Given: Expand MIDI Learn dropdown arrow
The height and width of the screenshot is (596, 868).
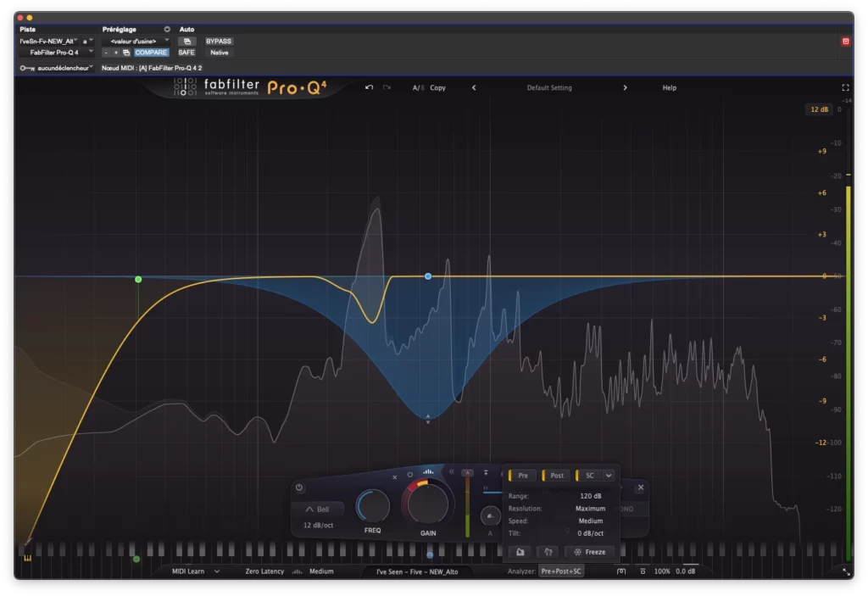Looking at the screenshot, I should [x=217, y=571].
